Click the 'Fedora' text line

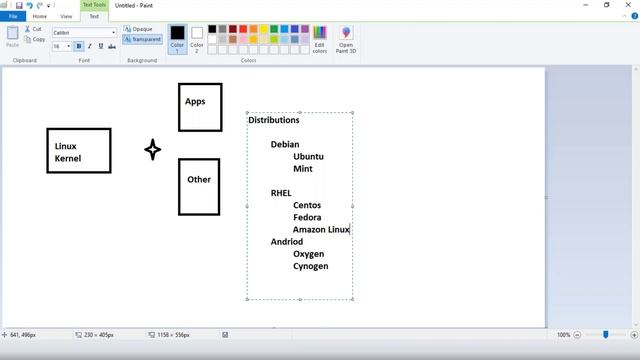(307, 218)
